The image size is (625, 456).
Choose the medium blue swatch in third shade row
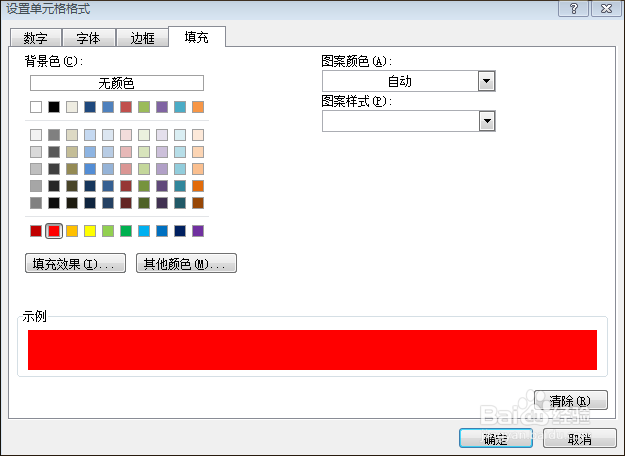[90, 169]
